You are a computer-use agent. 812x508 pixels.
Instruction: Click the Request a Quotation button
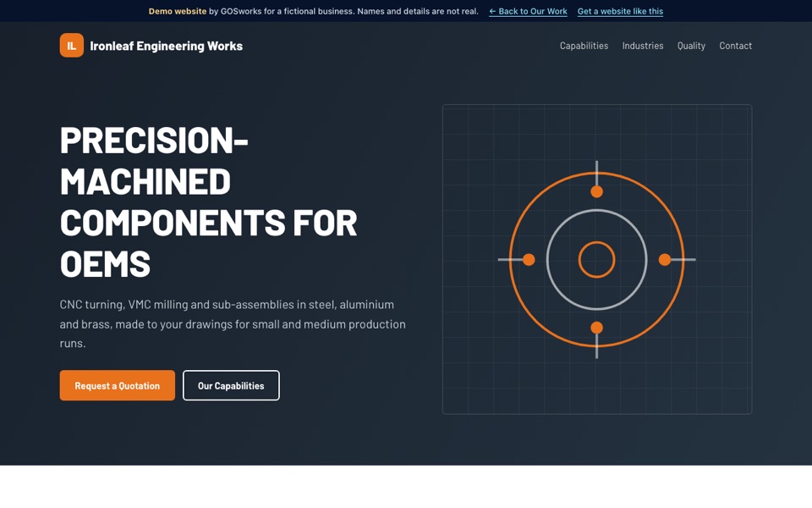[x=117, y=385]
